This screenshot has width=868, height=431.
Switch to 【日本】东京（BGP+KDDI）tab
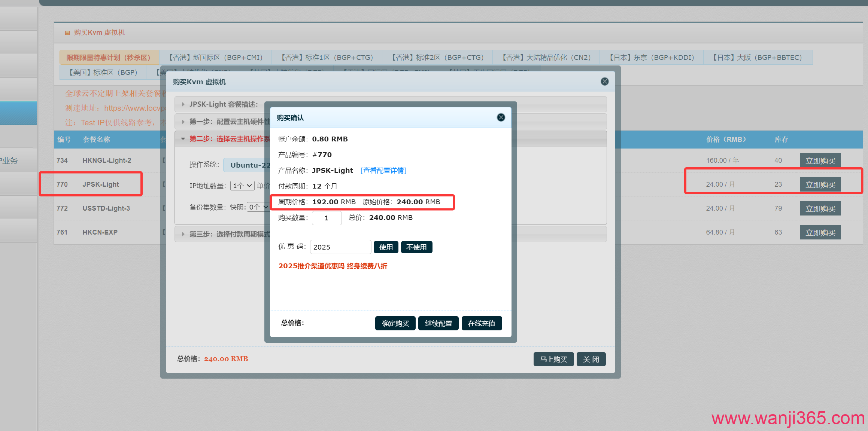coord(651,57)
